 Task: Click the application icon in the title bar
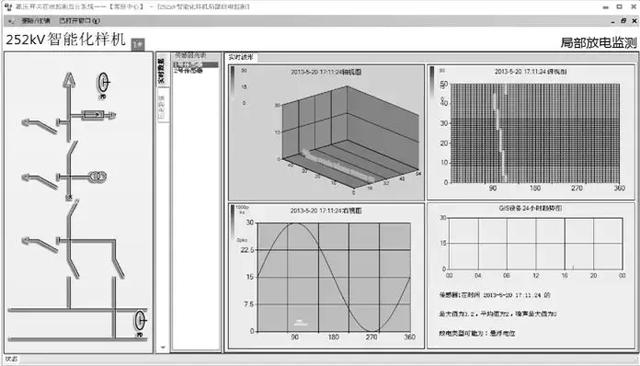tap(8, 7)
